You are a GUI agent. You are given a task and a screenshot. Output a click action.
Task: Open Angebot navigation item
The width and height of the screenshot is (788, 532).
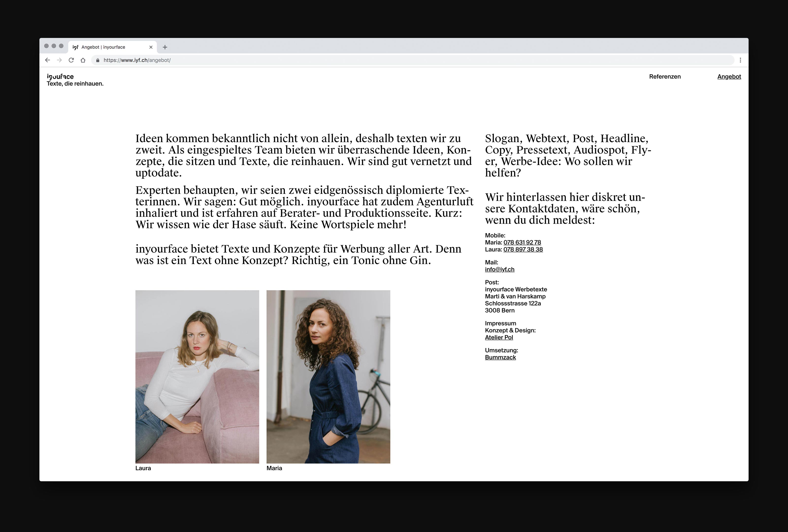[x=729, y=77]
